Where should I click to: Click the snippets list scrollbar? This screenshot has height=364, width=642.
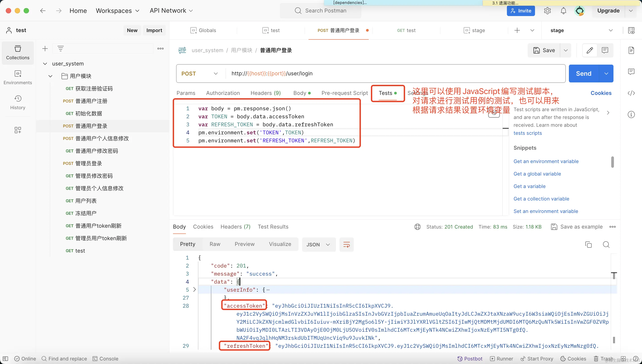pos(612,162)
